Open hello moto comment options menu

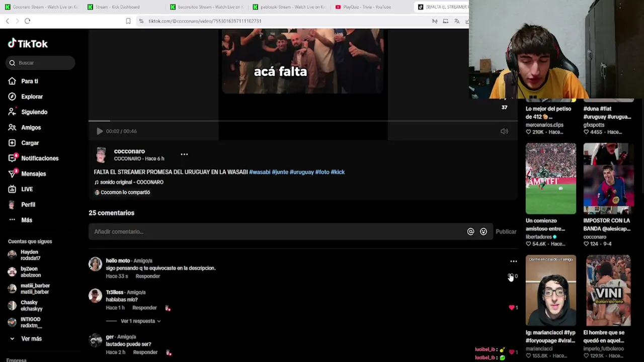tap(513, 261)
